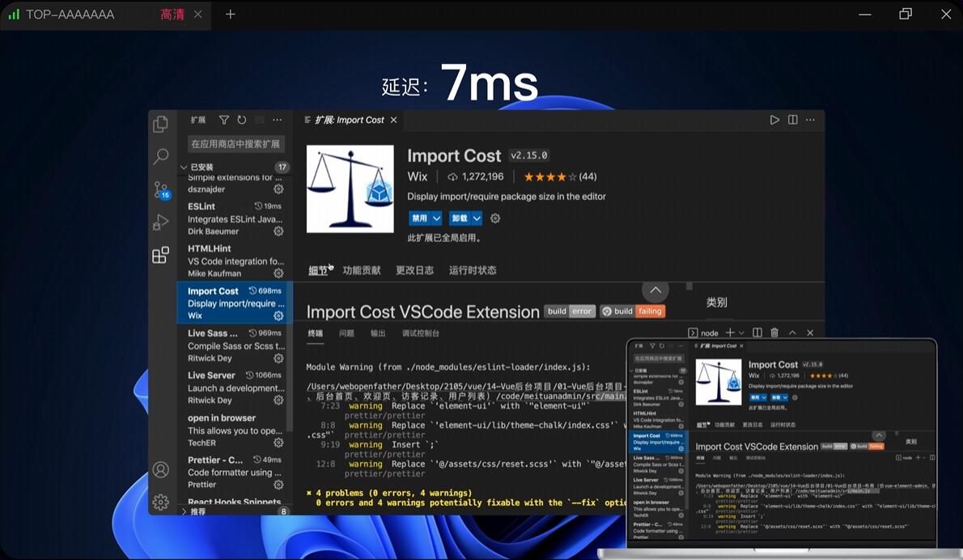The height and width of the screenshot is (560, 963).
Task: Open Prettier extension gear settings
Action: [278, 485]
